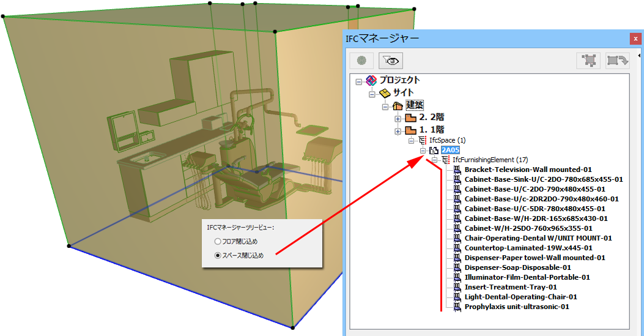This screenshot has width=644, height=336.
Task: Click the 2. 2階 story icon
Action: 411,118
